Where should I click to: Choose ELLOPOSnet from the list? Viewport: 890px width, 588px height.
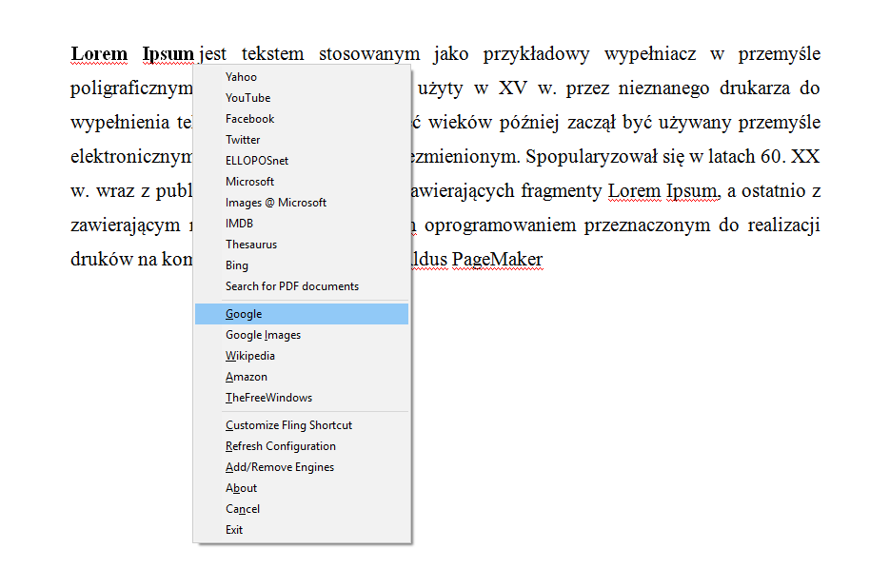pos(302,161)
